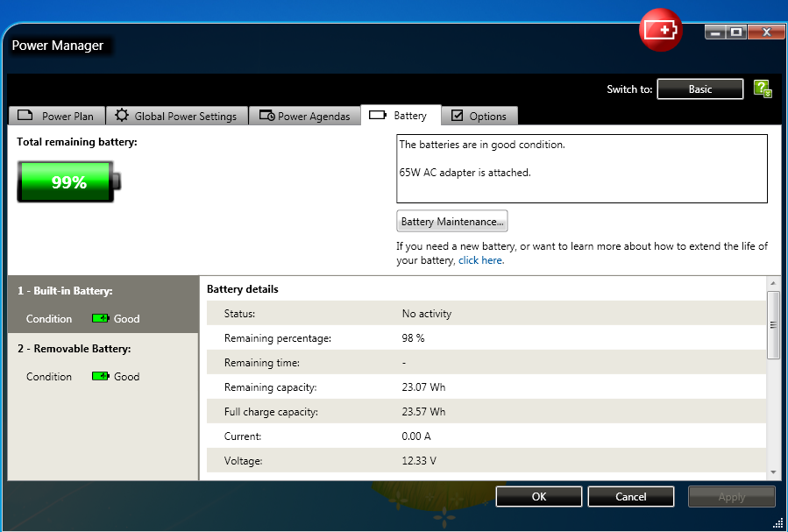Select 1 - Built-in Battery entry
This screenshot has width=788, height=532.
coord(103,304)
